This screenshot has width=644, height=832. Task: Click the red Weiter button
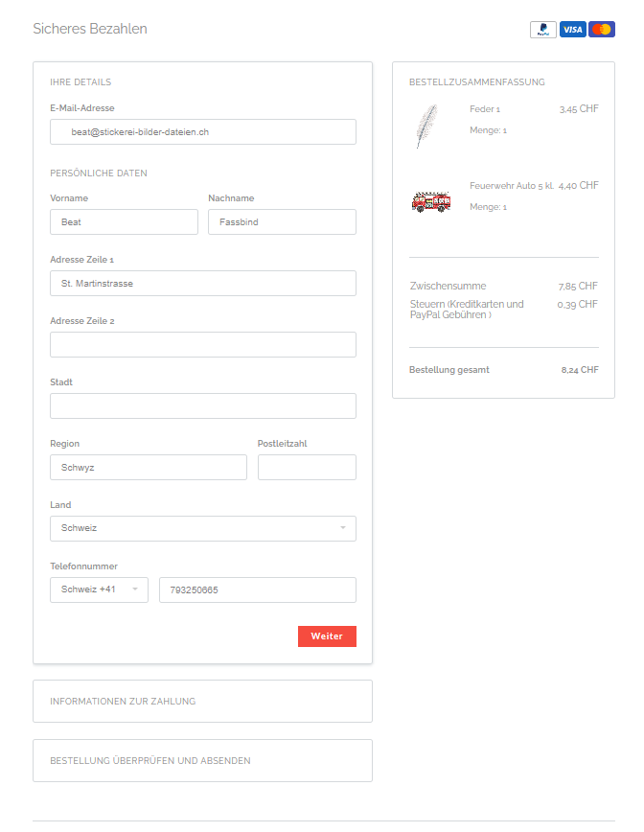(x=327, y=636)
